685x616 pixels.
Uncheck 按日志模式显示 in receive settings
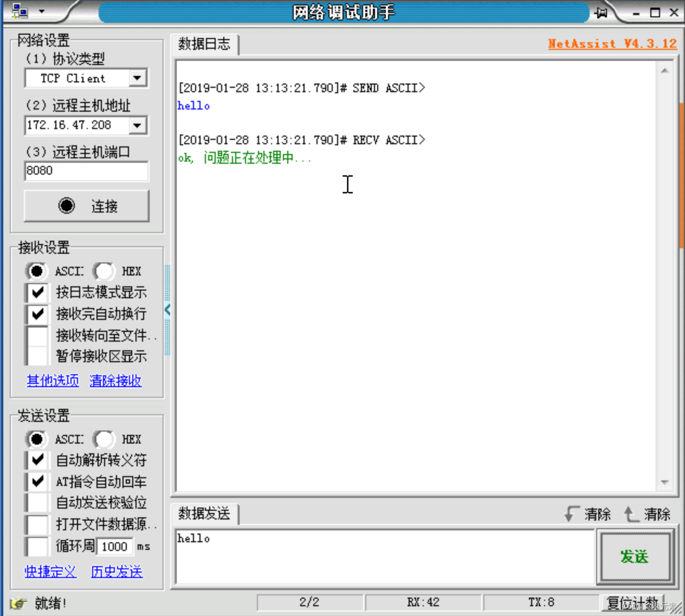click(36, 292)
